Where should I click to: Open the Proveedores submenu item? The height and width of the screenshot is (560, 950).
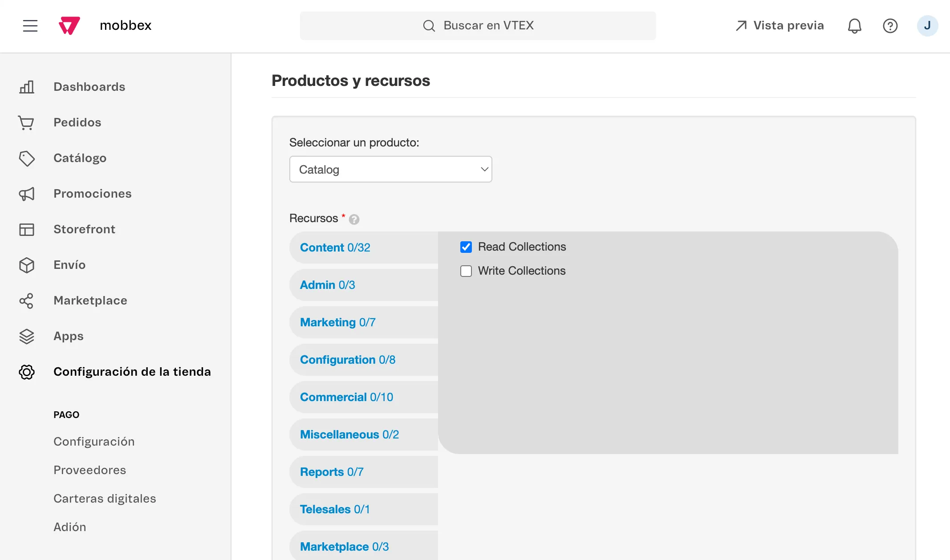pos(90,470)
